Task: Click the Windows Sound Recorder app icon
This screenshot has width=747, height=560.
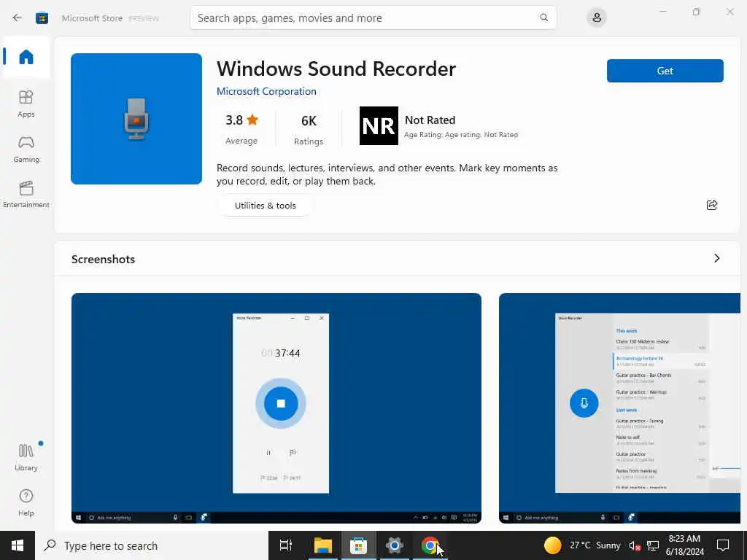Action: click(x=136, y=119)
